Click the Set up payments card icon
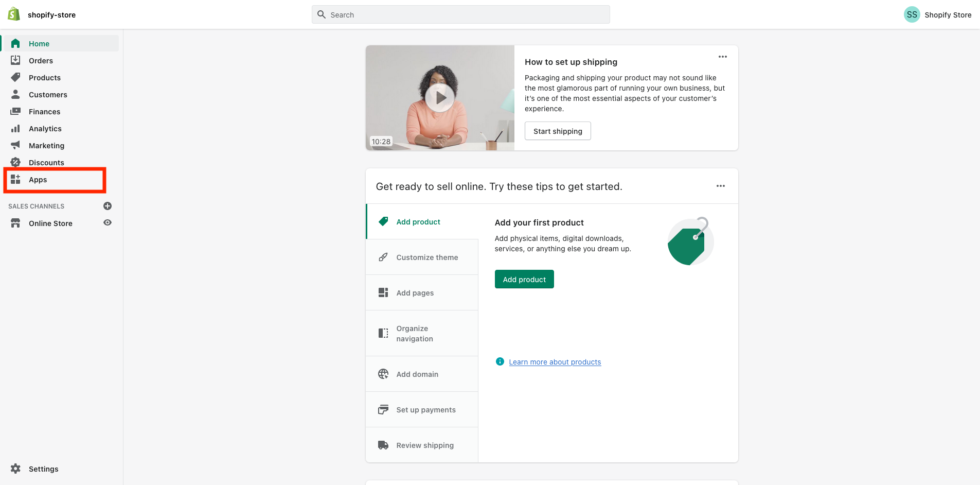980x485 pixels. (x=383, y=409)
